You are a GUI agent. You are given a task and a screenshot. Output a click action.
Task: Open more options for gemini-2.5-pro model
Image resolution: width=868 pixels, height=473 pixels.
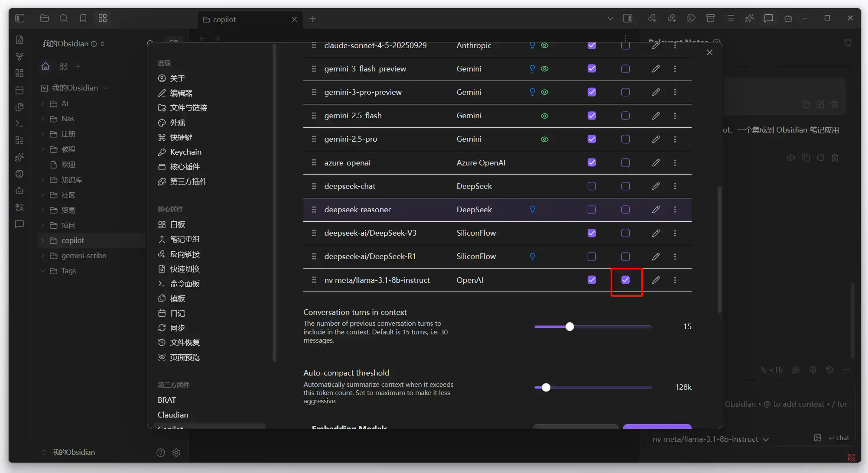[x=675, y=139]
